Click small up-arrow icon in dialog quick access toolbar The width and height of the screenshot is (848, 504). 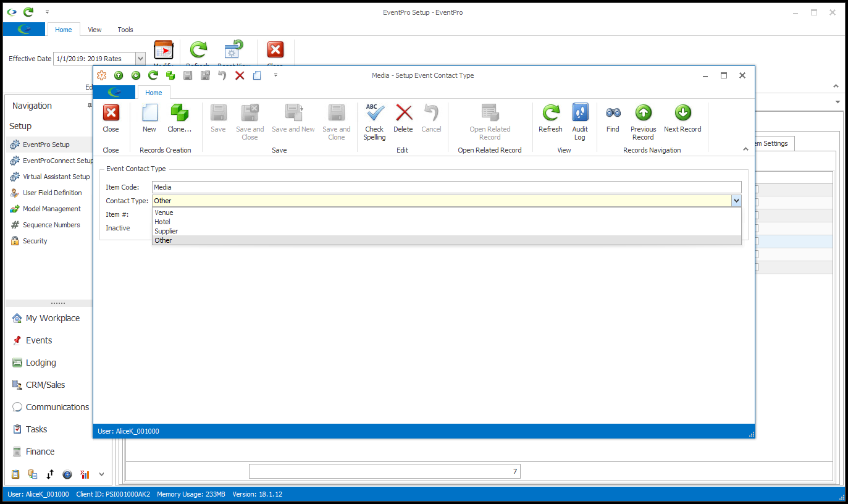119,75
